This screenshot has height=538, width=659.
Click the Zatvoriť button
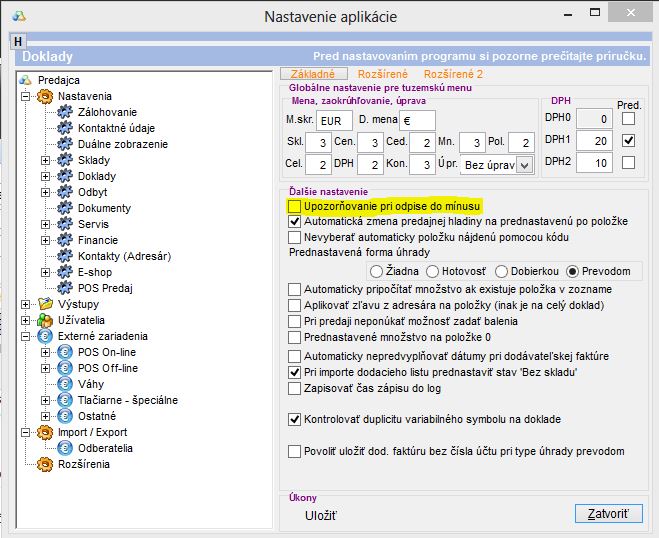coord(608,514)
